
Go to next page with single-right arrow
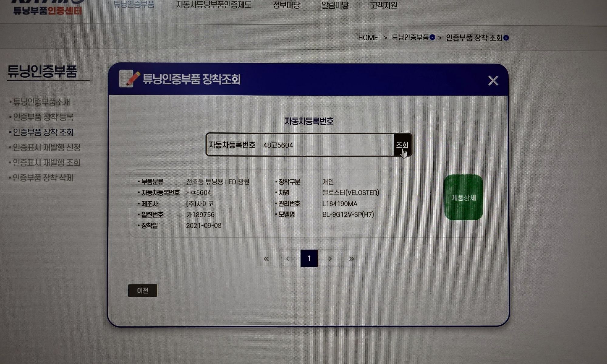[x=330, y=258]
